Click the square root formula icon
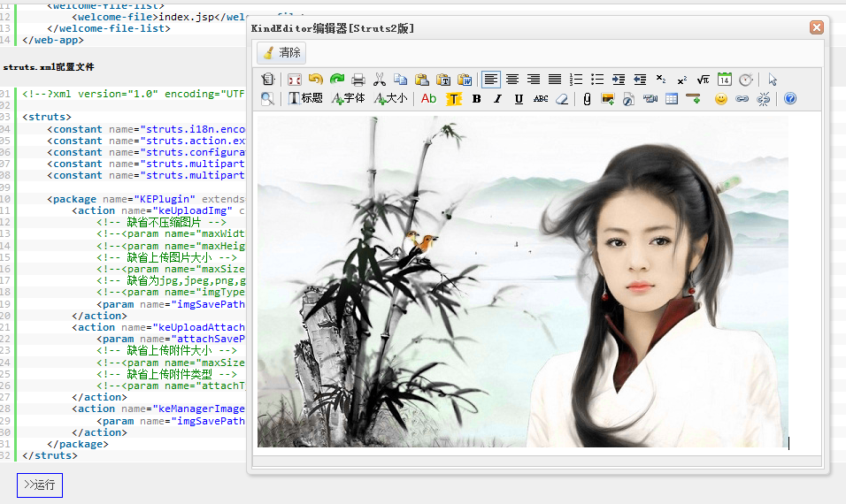The width and height of the screenshot is (846, 504). [x=703, y=80]
